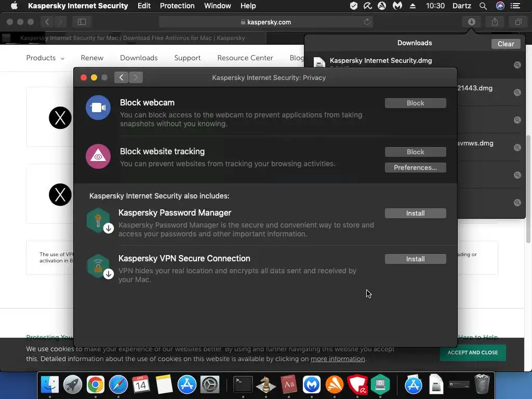Select the Kaspersky Internet Security for Mac tab
The height and width of the screenshot is (399, 532).
click(x=132, y=38)
